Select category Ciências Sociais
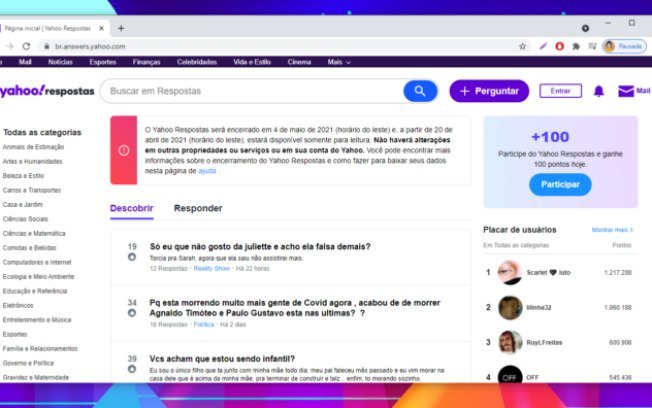Image resolution: width=652 pixels, height=408 pixels. [x=25, y=219]
